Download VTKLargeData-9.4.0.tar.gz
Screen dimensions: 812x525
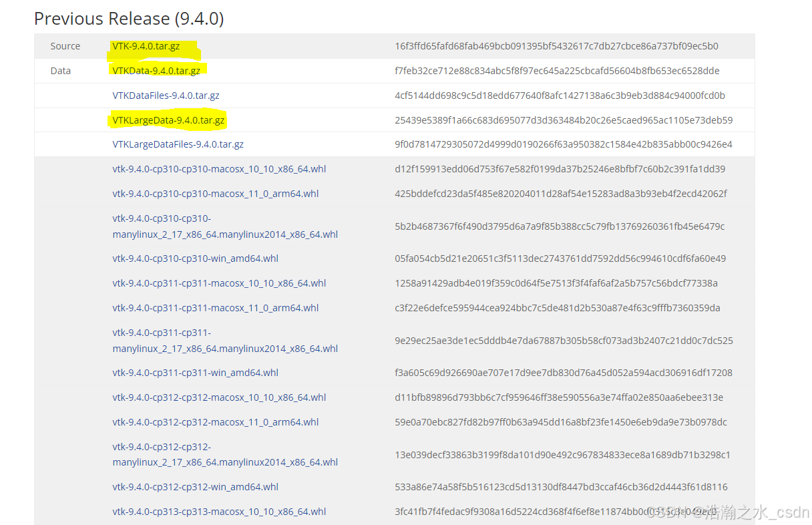click(168, 120)
